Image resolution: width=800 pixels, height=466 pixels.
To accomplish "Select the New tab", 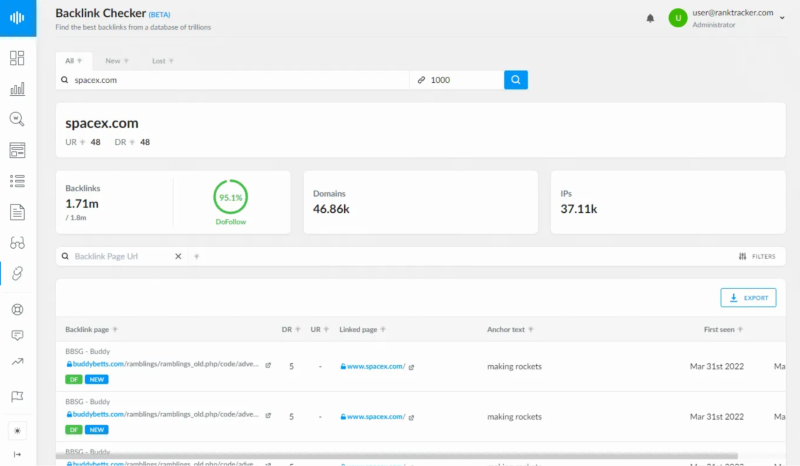I will pyautogui.click(x=117, y=61).
